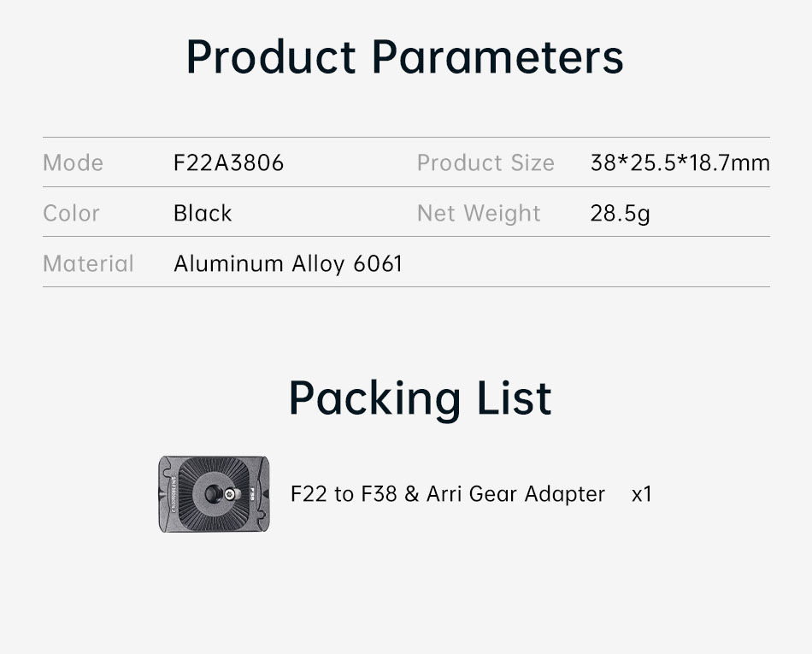Click the Black color value

[x=203, y=213]
